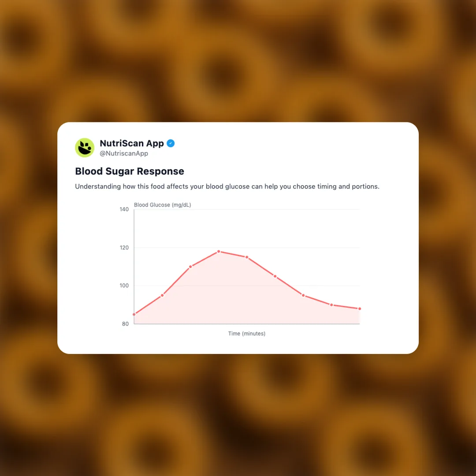The height and width of the screenshot is (476, 476).
Task: Click the blue verified badge
Action: (171, 143)
